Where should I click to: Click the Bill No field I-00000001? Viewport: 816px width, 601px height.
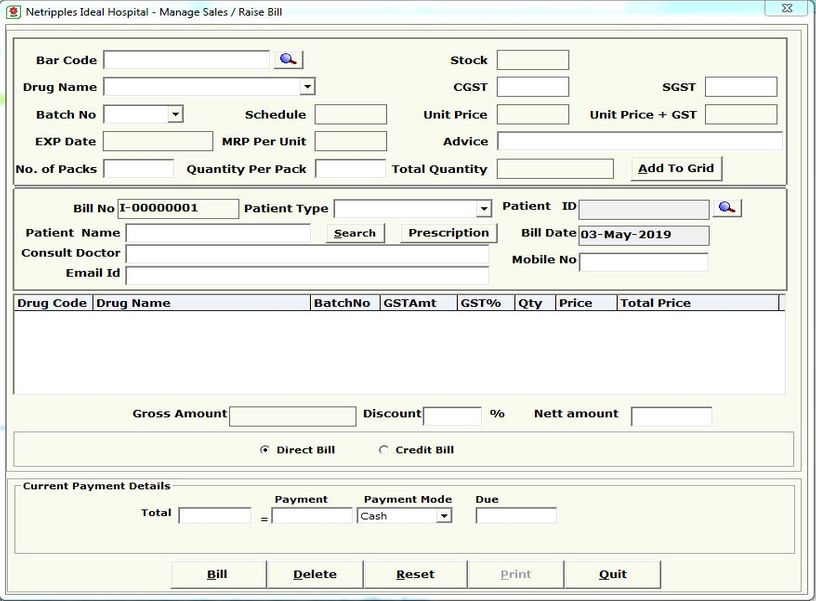(x=178, y=209)
